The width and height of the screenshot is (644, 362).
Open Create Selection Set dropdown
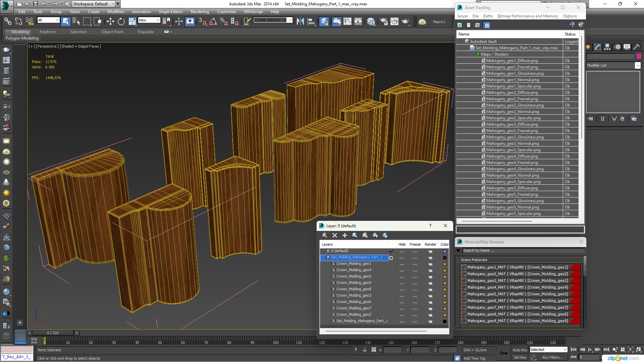[273, 20]
